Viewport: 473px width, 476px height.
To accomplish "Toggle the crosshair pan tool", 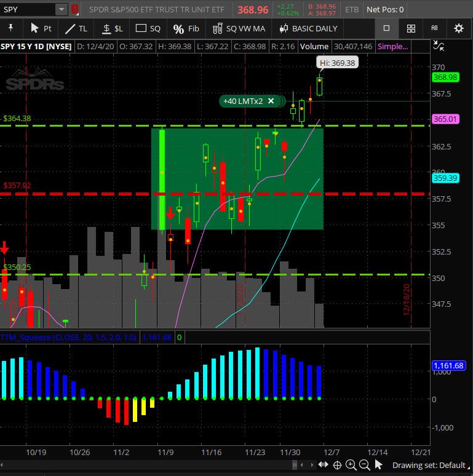I will [x=336, y=465].
